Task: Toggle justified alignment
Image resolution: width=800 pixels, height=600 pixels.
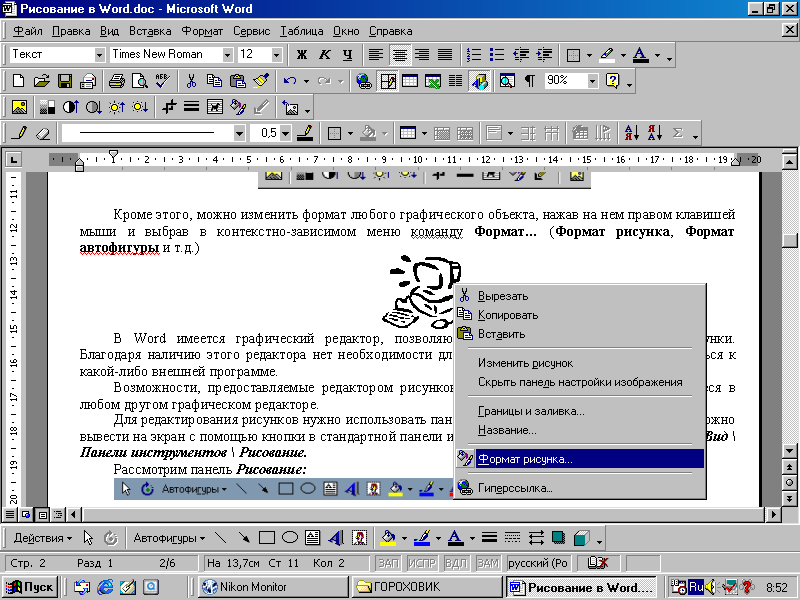Action: pyautogui.click(x=445, y=54)
